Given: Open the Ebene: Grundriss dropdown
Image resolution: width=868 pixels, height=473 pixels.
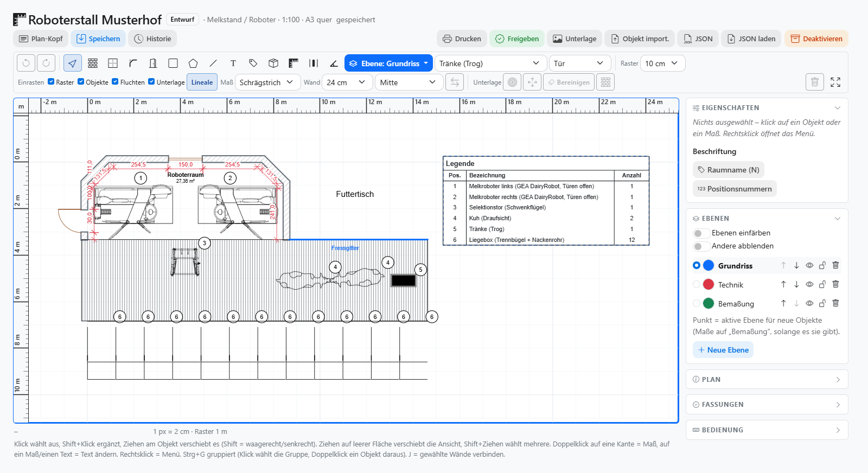Looking at the screenshot, I should [x=388, y=63].
